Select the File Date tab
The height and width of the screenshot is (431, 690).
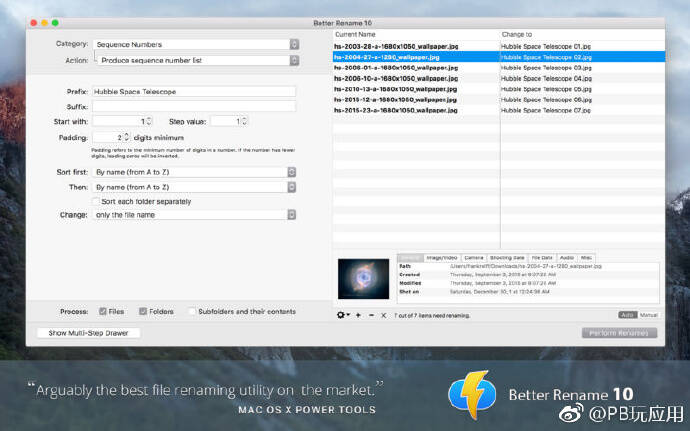tap(542, 258)
